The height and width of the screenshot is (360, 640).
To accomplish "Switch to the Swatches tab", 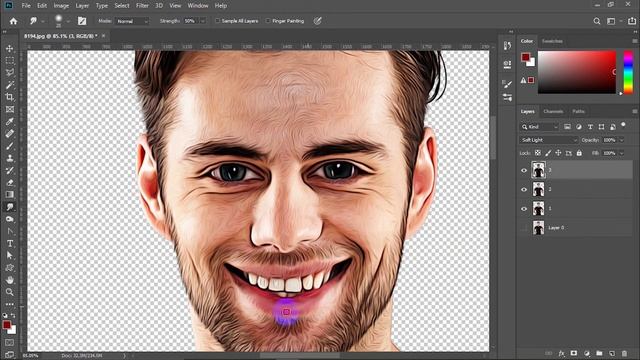I will click(x=552, y=41).
